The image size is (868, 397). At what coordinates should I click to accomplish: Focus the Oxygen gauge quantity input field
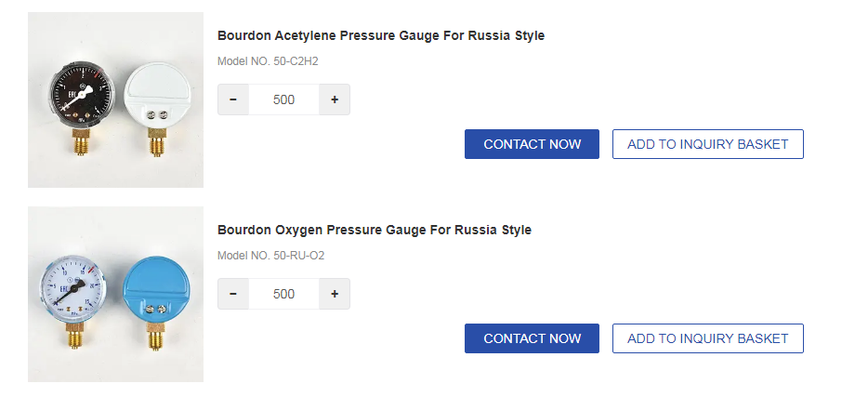[283, 294]
